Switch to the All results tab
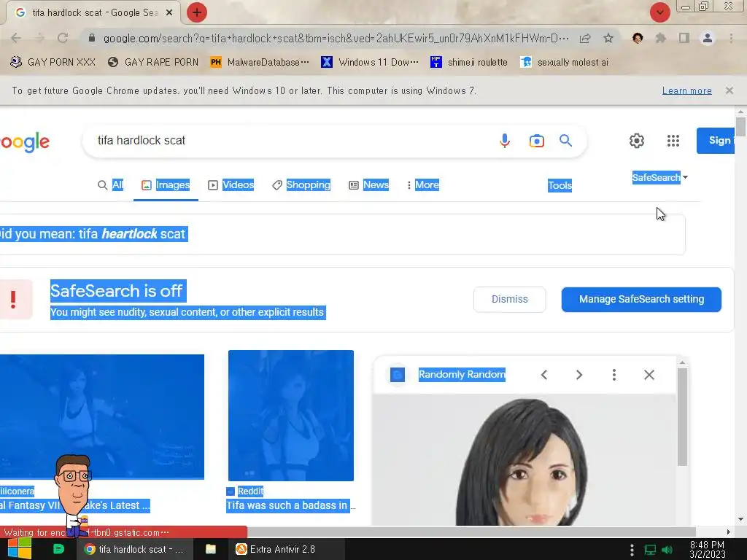Image resolution: width=747 pixels, height=560 pixels. point(111,184)
